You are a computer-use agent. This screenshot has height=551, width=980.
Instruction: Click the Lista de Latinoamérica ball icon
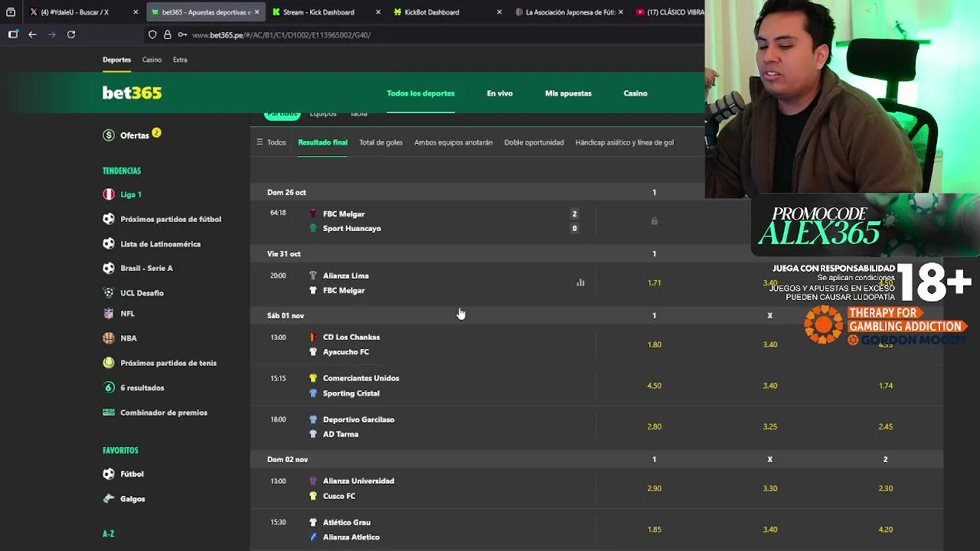point(109,244)
